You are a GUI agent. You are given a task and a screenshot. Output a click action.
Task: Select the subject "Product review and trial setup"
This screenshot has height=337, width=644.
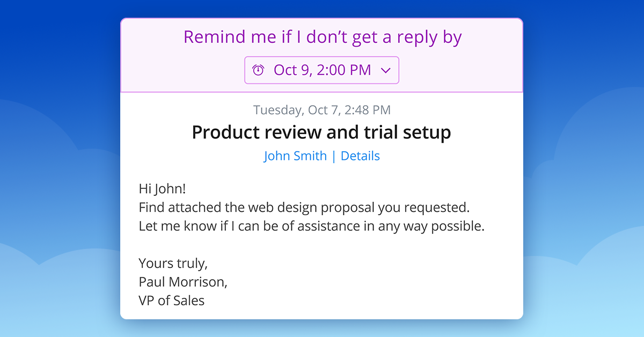click(321, 132)
